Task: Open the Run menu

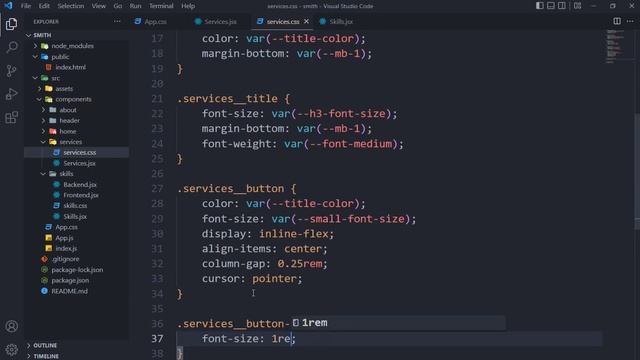Action: click(136, 6)
